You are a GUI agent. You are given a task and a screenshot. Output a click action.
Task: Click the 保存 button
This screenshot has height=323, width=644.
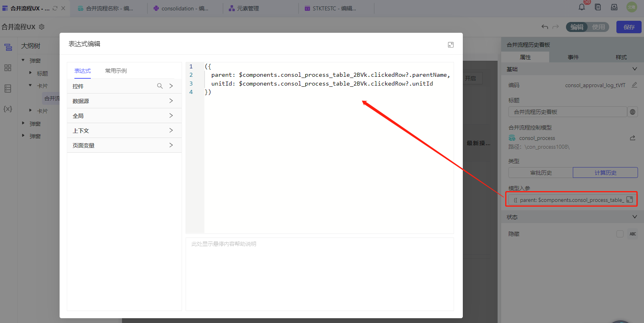click(x=629, y=27)
